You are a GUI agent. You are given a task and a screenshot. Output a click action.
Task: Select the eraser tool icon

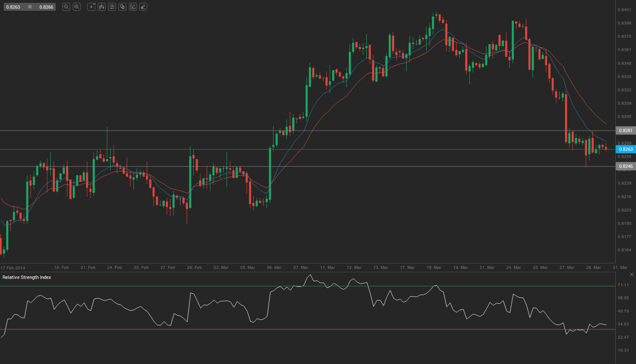[143, 7]
